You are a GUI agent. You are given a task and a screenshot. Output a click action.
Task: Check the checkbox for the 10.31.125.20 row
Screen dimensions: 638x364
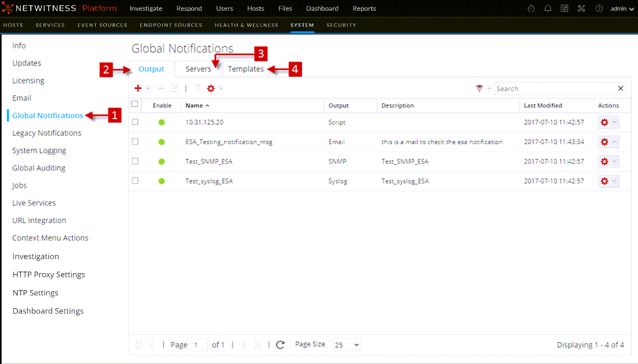(x=135, y=122)
